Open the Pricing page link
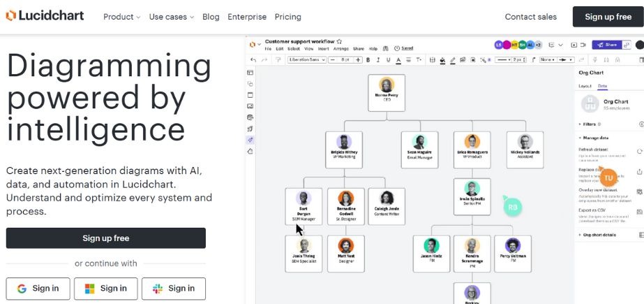 [x=288, y=17]
